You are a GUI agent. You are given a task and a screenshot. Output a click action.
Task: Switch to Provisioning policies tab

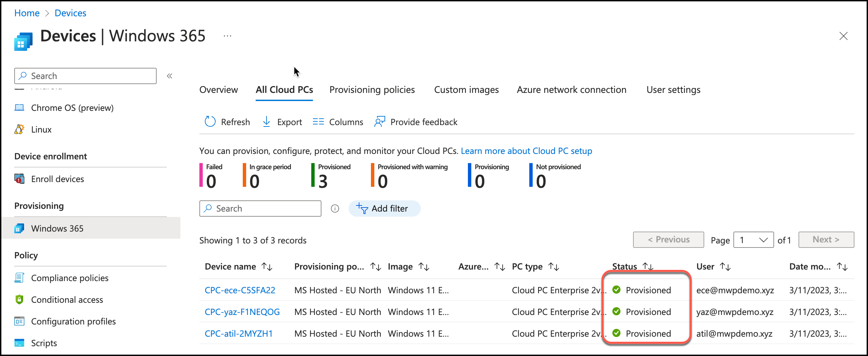[372, 90]
